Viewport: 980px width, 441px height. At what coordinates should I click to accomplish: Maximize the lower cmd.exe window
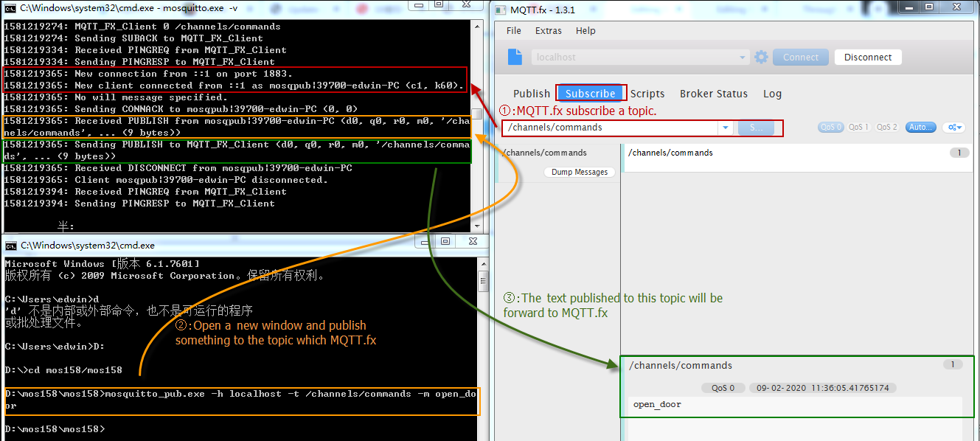445,241
